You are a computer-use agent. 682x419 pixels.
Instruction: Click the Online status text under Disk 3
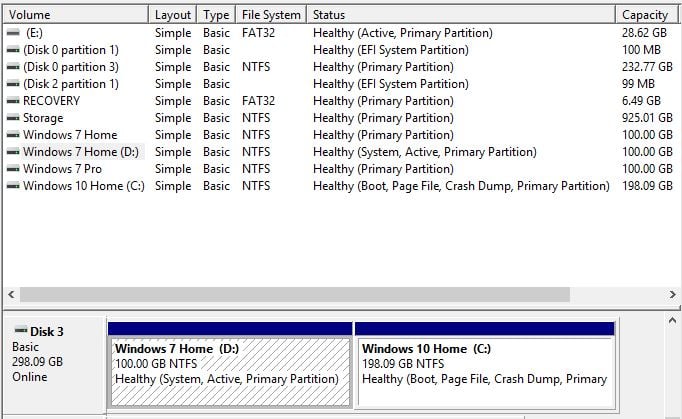pos(30,376)
